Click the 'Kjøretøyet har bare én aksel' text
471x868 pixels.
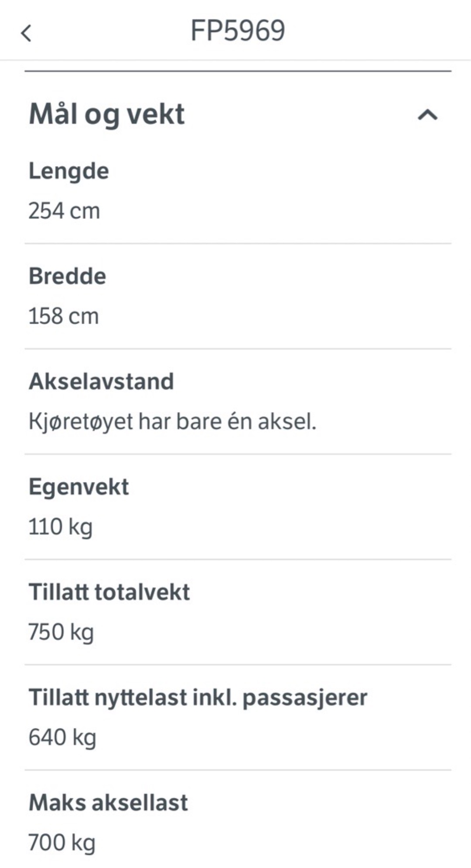pos(172,422)
